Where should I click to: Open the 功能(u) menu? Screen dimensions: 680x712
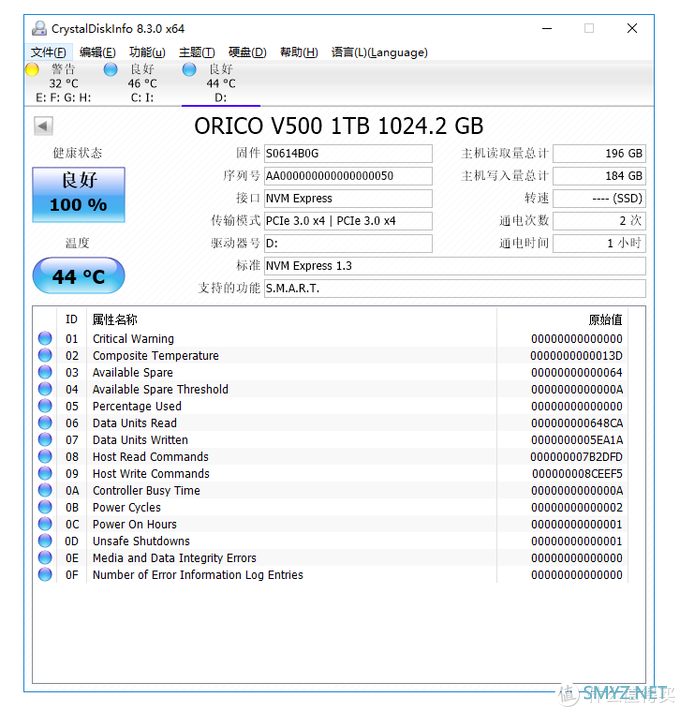click(x=147, y=52)
